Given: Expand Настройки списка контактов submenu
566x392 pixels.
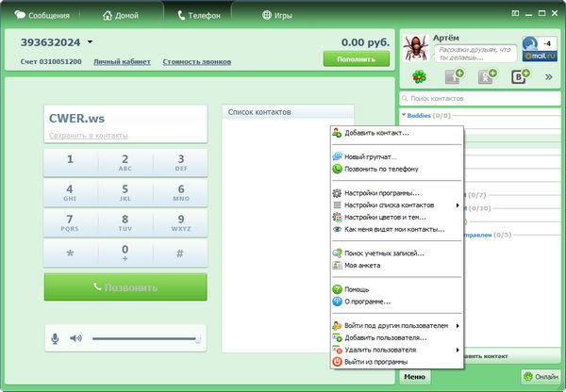Looking at the screenshot, I should (397, 205).
